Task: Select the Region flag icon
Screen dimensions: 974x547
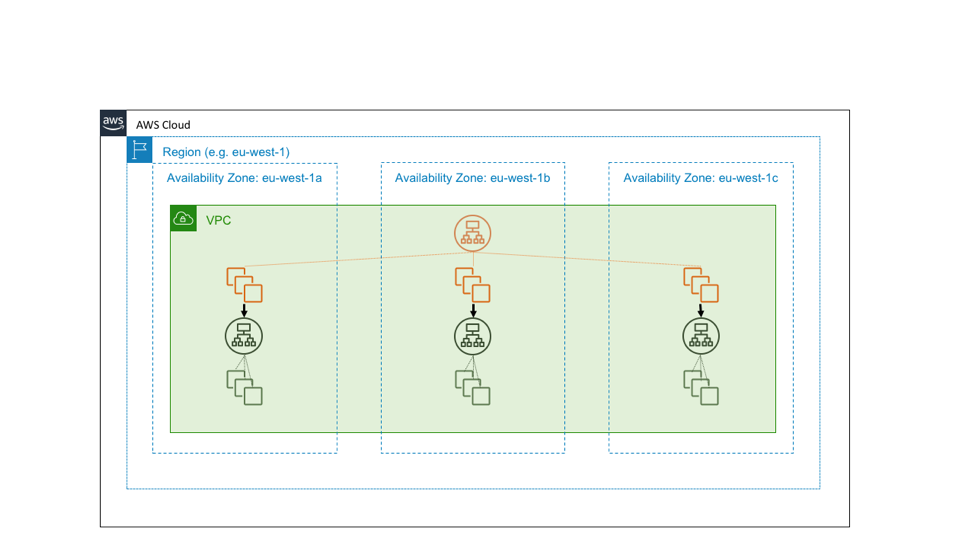Action: [139, 150]
